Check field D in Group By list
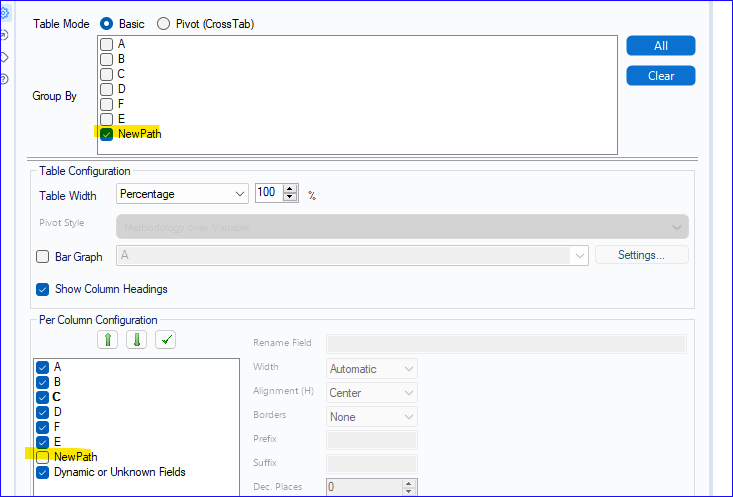733x497 pixels. [x=107, y=89]
